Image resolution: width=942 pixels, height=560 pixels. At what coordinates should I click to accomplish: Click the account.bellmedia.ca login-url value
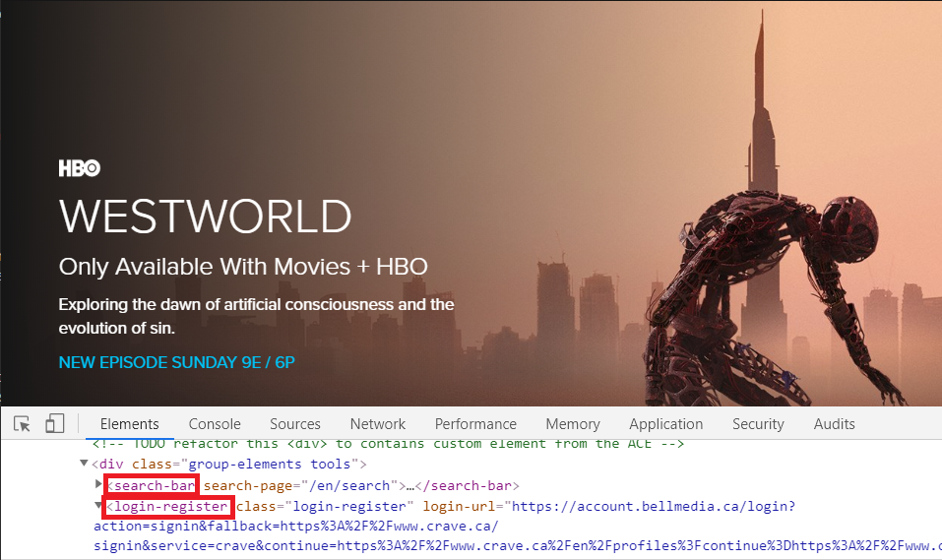coord(653,507)
